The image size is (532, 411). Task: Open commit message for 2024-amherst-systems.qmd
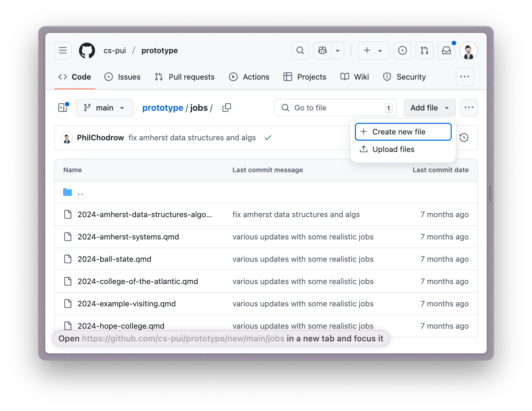point(303,237)
